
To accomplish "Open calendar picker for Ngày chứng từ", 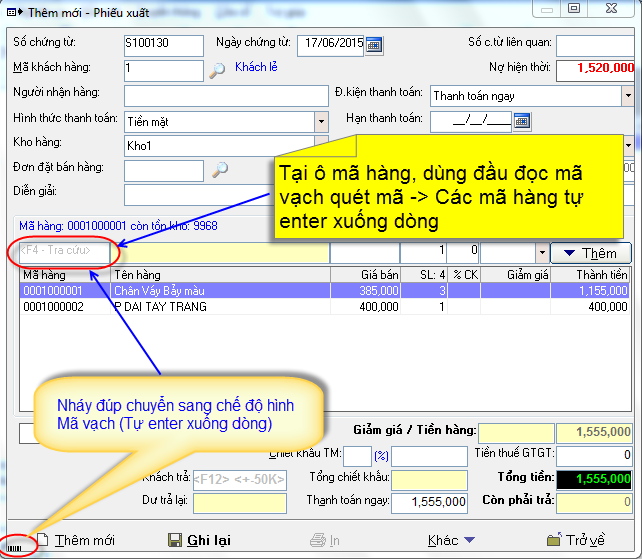I will click(x=373, y=45).
